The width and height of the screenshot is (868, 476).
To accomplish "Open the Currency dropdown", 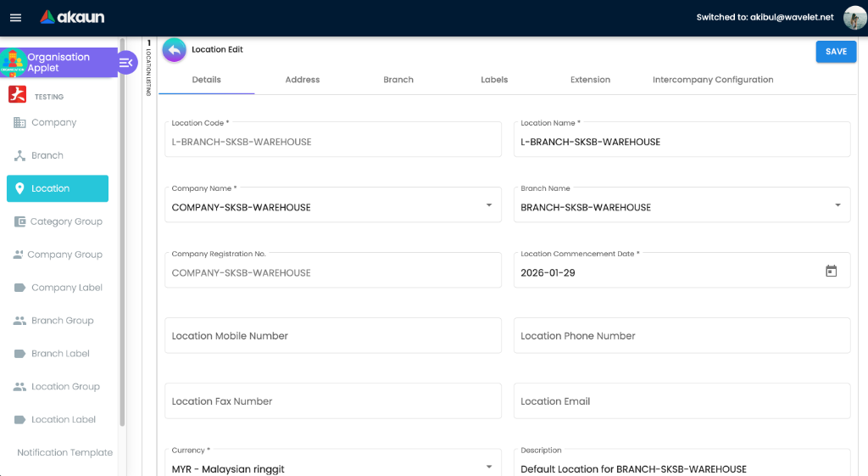I will point(489,468).
